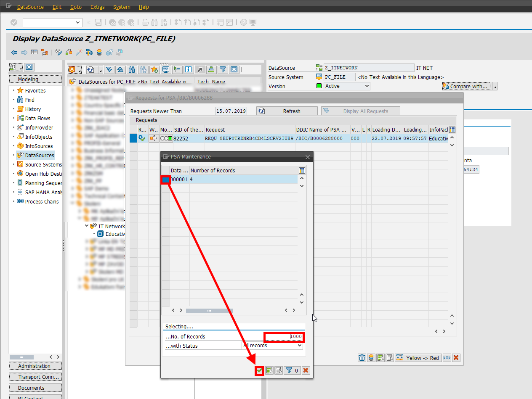
Task: Open the Goto menu
Action: pos(76,7)
